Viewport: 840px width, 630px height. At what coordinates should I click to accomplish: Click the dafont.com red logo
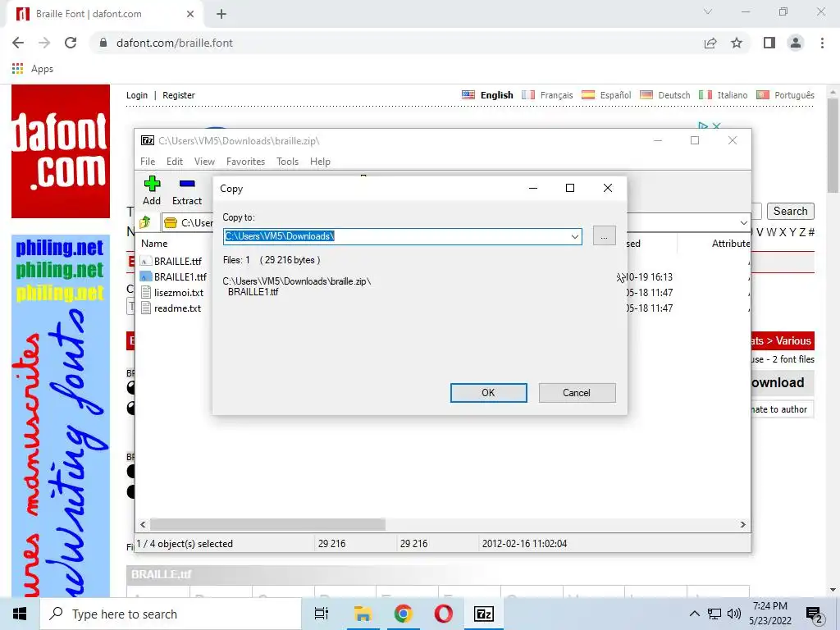61,152
